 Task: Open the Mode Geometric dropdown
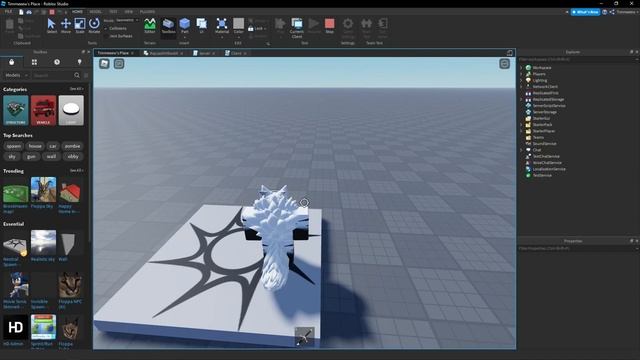point(127,20)
